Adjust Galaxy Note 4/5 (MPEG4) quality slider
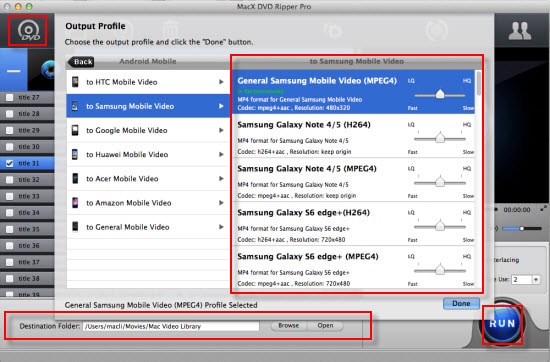Viewport: 550px width, 362px height. click(x=440, y=182)
